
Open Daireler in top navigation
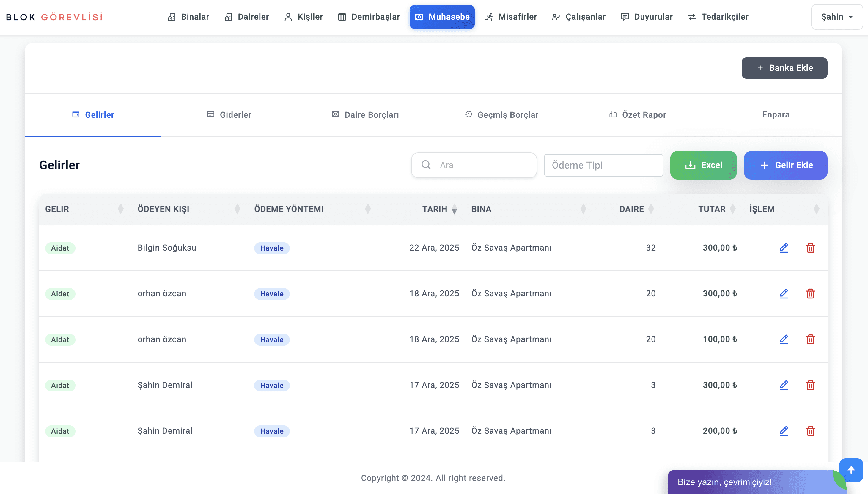tap(247, 17)
